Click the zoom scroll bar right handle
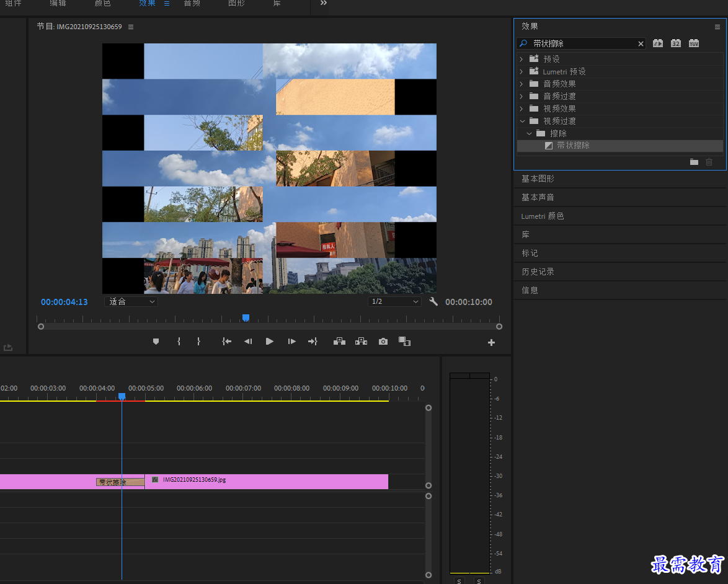Screen dimensions: 728x584 tap(499, 327)
